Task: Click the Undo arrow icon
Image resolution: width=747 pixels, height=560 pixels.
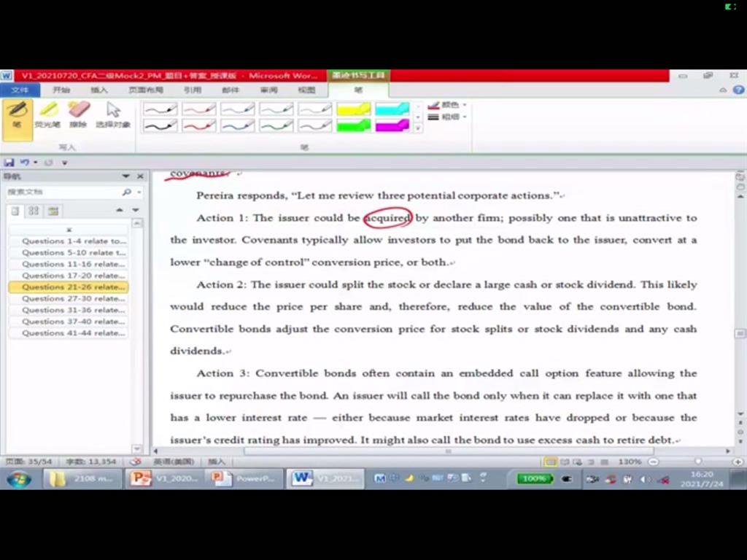Action: click(24, 163)
